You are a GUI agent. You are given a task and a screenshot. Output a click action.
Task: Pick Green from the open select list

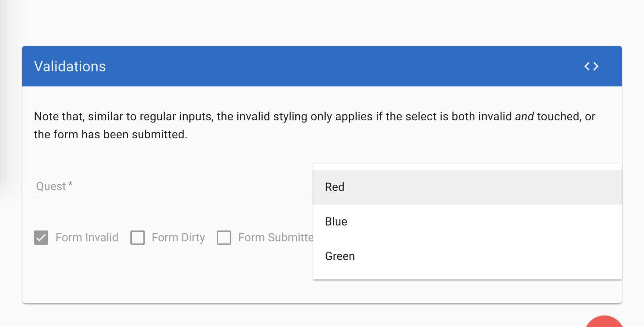(340, 256)
